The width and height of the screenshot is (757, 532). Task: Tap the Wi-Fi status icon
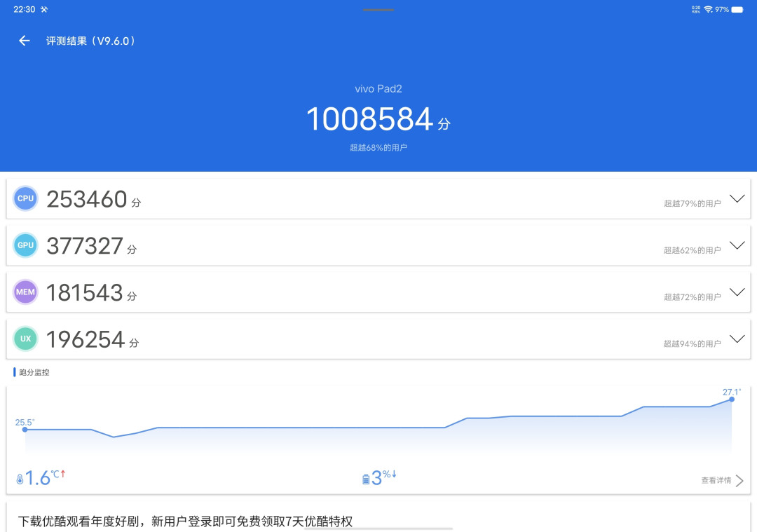[x=708, y=9]
